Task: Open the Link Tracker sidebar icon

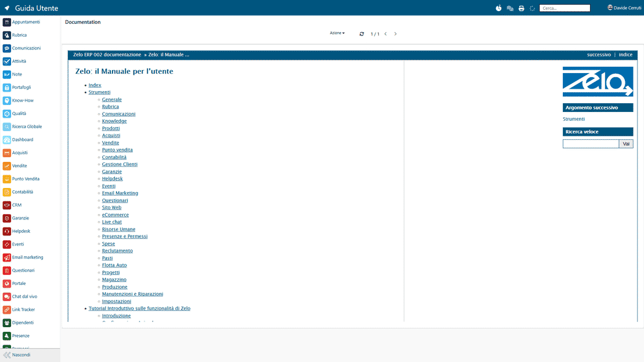Action: pyautogui.click(x=6, y=310)
